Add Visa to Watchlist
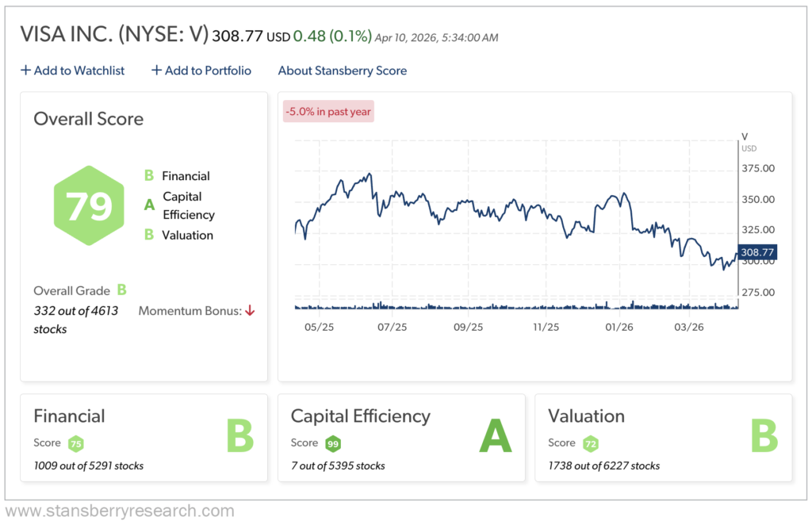Image resolution: width=812 pixels, height=525 pixels. pyautogui.click(x=72, y=71)
